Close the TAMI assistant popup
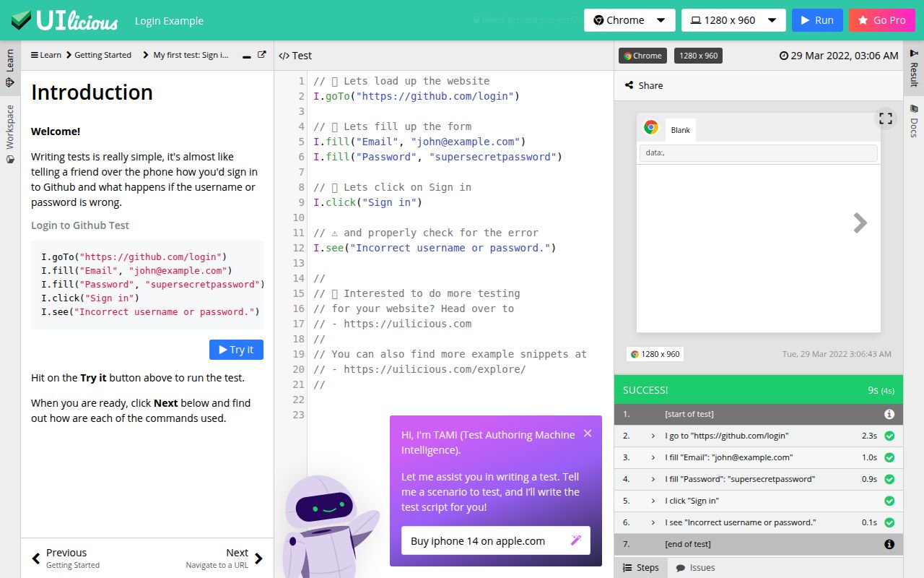The height and width of the screenshot is (578, 924). pyautogui.click(x=588, y=433)
